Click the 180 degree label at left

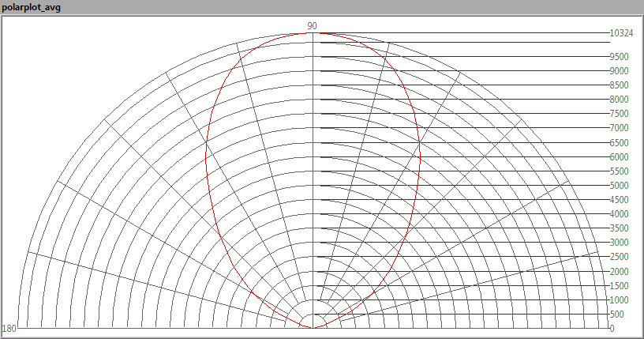click(9, 328)
